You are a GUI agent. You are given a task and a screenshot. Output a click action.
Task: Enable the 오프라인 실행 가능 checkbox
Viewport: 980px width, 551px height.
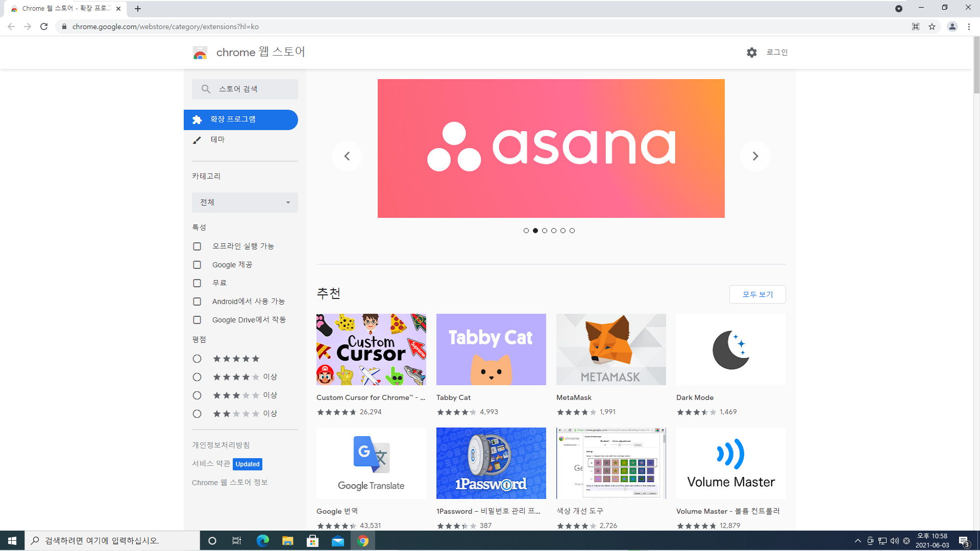197,246
